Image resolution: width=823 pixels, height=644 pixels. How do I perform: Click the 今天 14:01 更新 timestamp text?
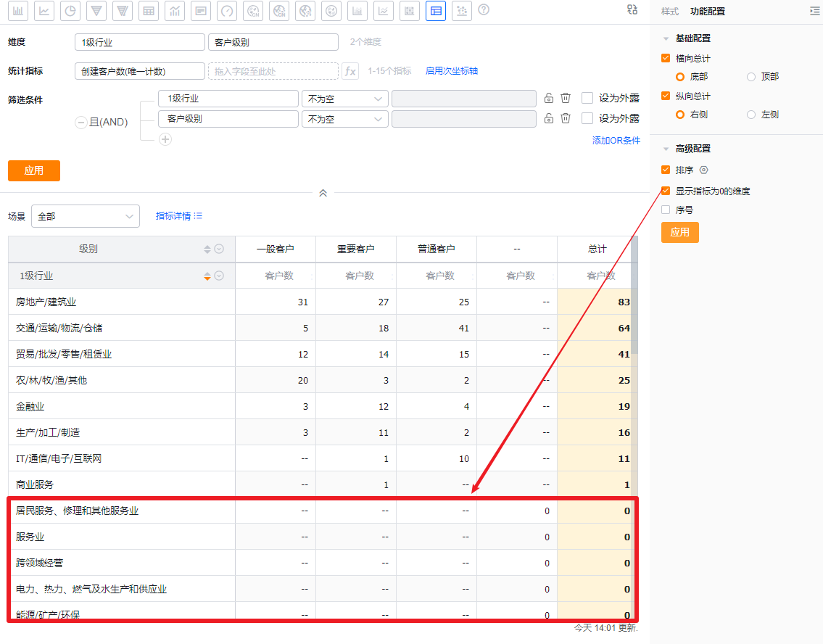point(605,628)
